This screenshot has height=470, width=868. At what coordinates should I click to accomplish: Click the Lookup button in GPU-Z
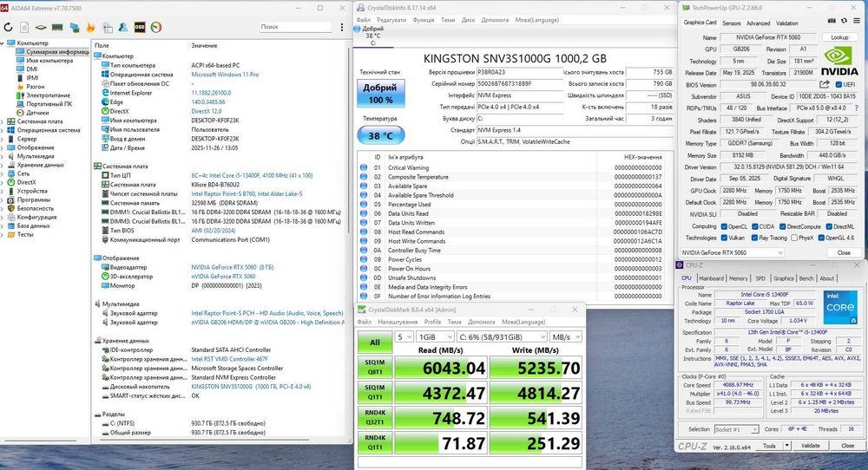(839, 37)
